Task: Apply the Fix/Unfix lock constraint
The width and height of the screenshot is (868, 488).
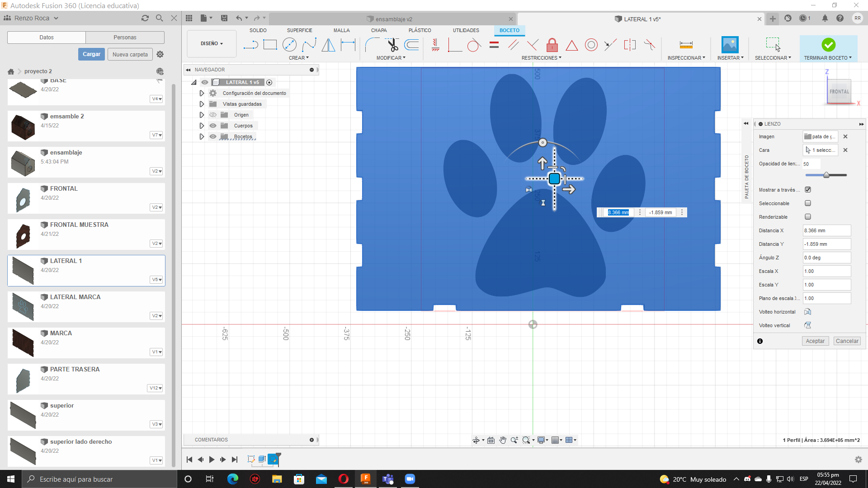Action: 552,45
